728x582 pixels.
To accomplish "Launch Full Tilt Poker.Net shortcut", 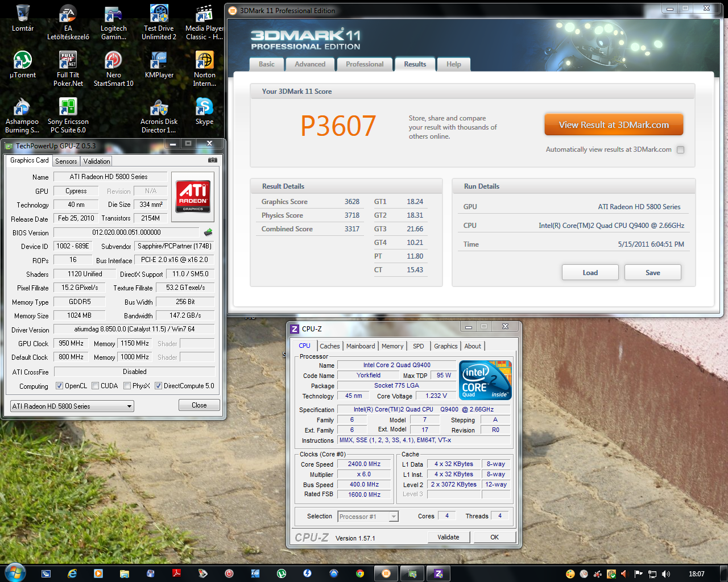I will (68, 69).
